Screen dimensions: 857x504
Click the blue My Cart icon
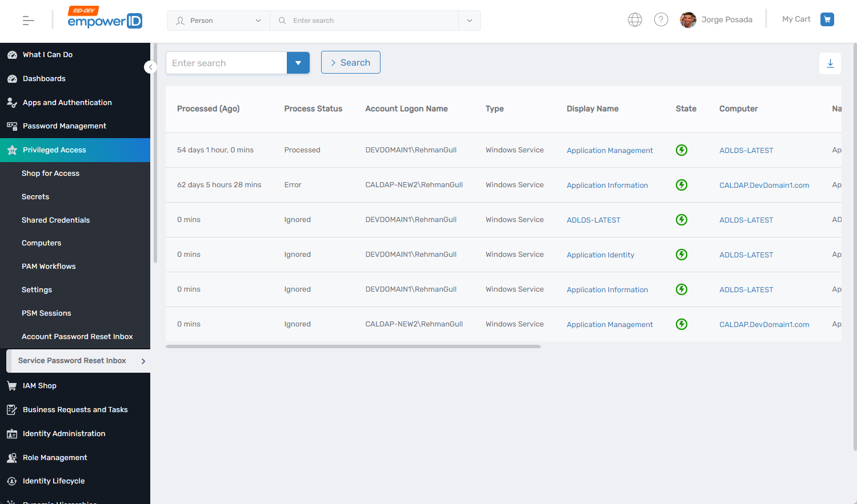(x=827, y=19)
